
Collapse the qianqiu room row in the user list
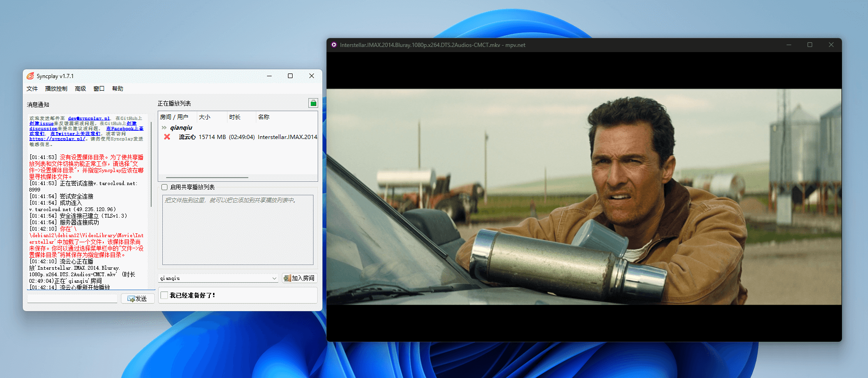coord(164,127)
